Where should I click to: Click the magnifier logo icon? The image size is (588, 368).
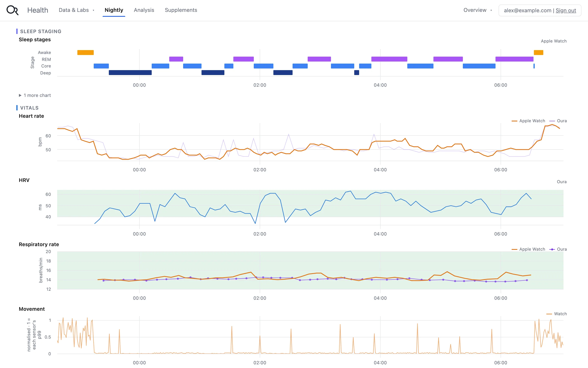tap(12, 10)
